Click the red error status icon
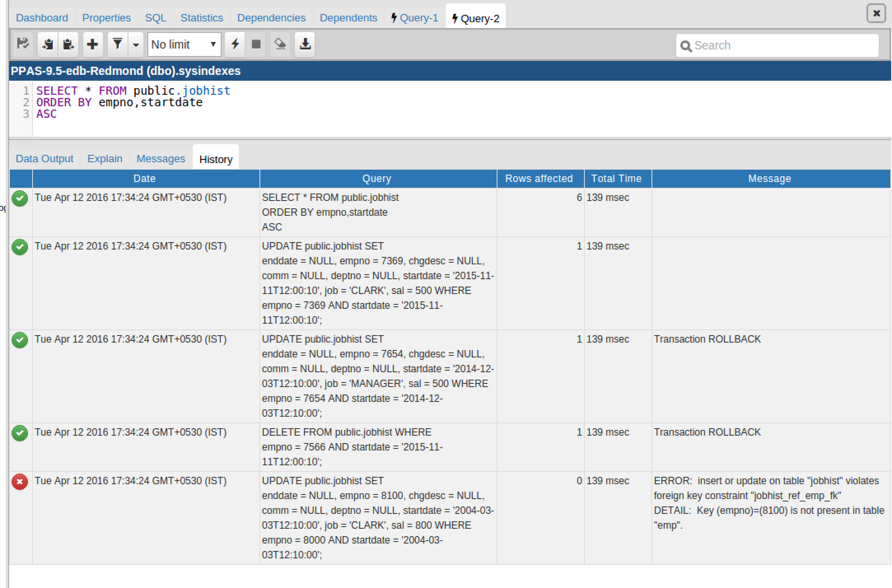The image size is (892, 588). (20, 481)
